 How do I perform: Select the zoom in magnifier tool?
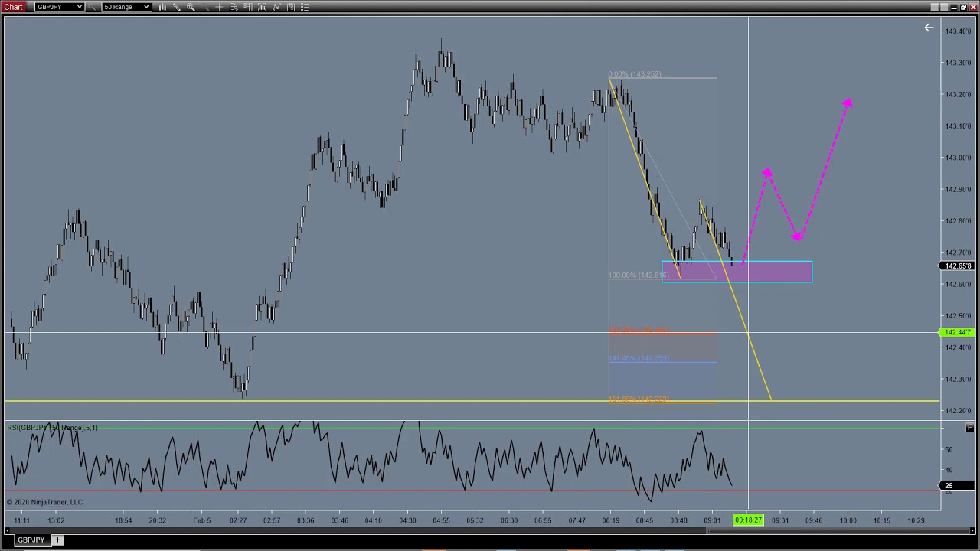pyautogui.click(x=191, y=7)
